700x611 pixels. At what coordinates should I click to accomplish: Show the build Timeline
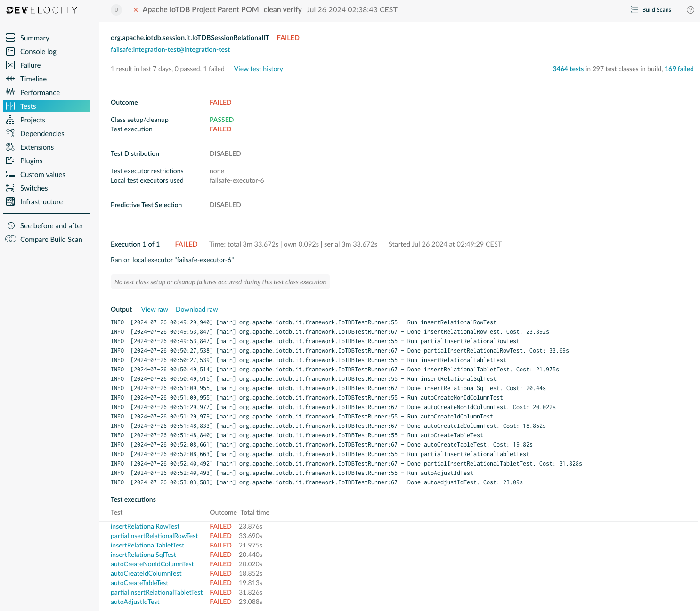[33, 79]
